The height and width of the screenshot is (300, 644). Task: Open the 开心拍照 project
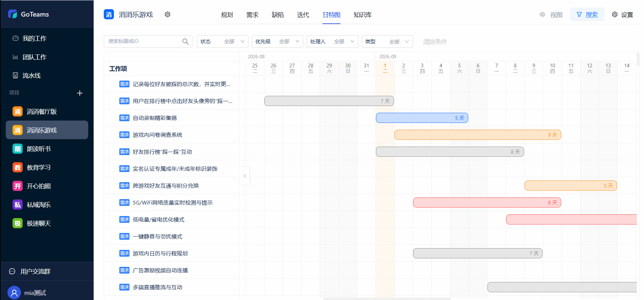click(x=47, y=186)
